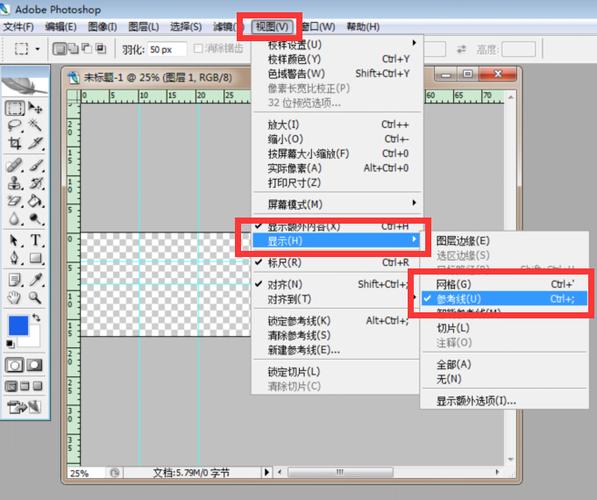The height and width of the screenshot is (500, 597).
Task: Click Zoom Out (缩小) menu item
Action: tap(336, 139)
